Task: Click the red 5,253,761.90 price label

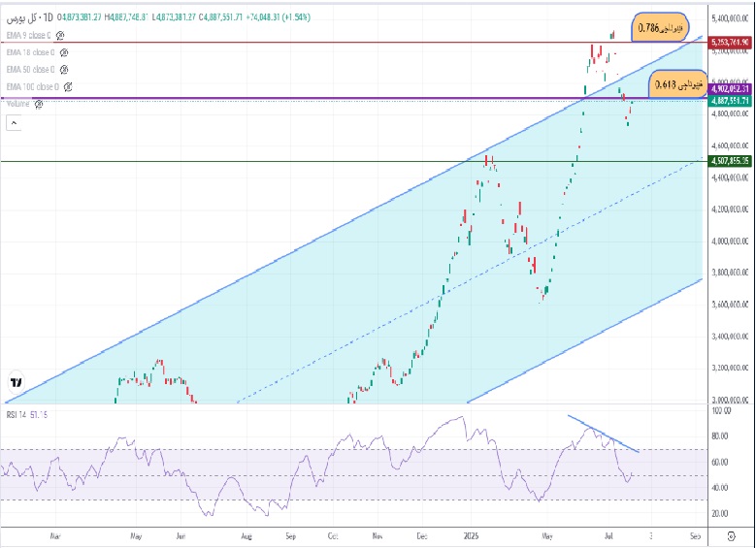Action: coord(731,43)
